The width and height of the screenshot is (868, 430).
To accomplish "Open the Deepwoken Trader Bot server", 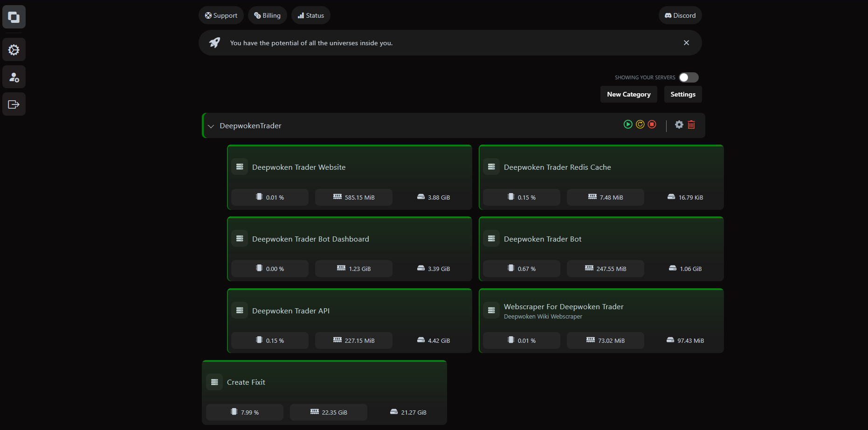I will (x=601, y=249).
